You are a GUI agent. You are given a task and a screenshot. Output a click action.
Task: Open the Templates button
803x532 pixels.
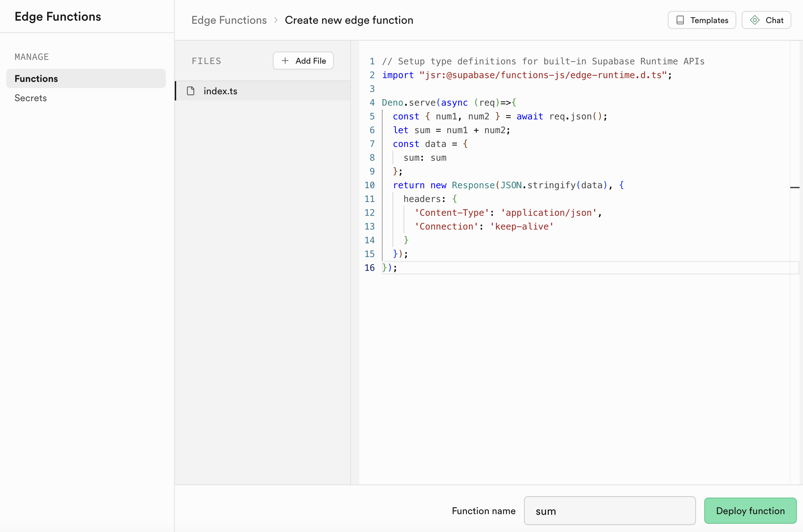point(702,20)
